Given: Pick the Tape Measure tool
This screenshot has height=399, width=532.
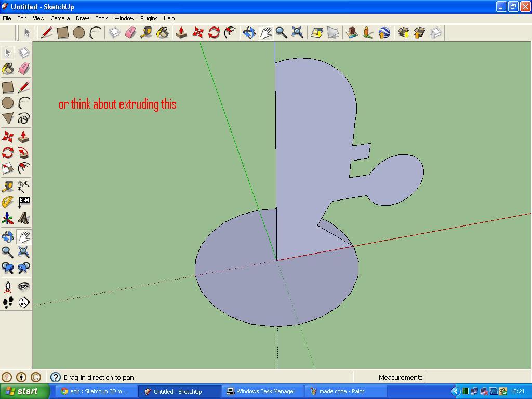Looking at the screenshot, I should pos(8,185).
